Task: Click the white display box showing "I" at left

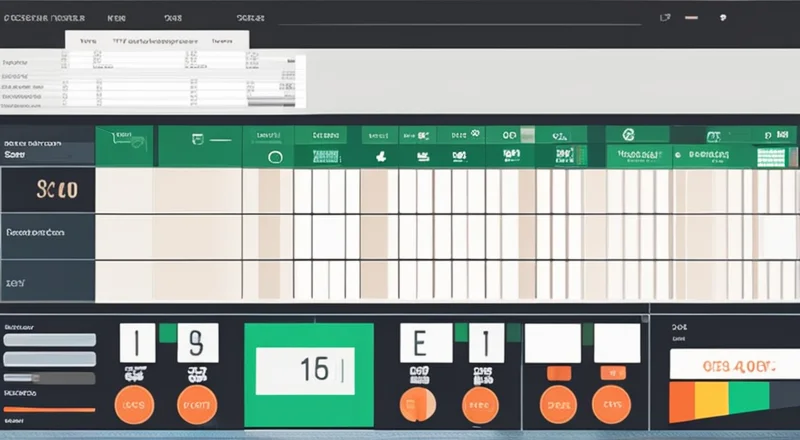Action: pos(136,342)
